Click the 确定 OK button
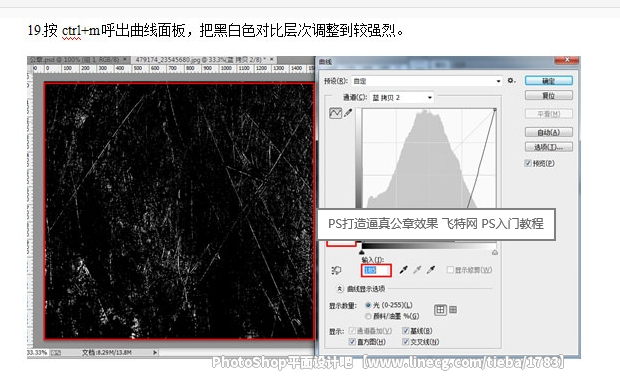 point(548,81)
